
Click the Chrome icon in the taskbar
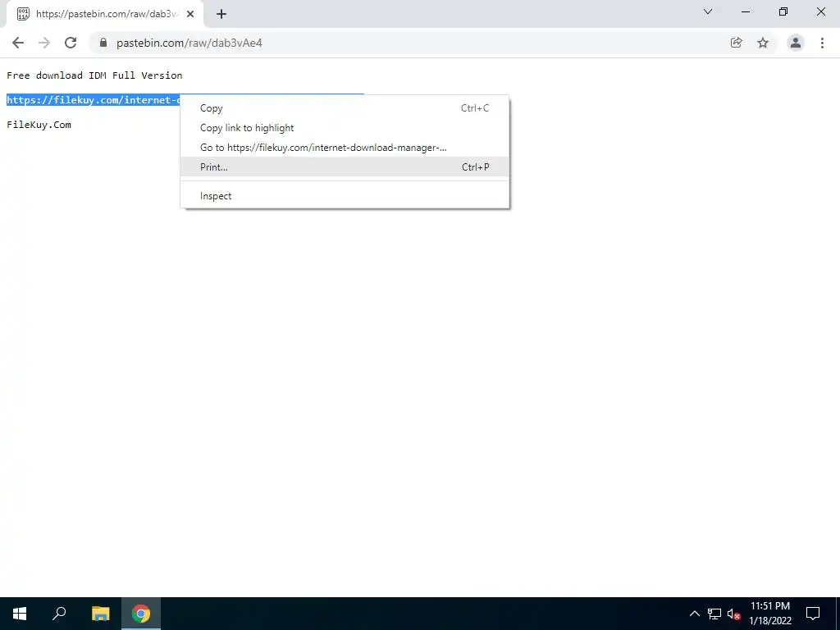tap(141, 614)
